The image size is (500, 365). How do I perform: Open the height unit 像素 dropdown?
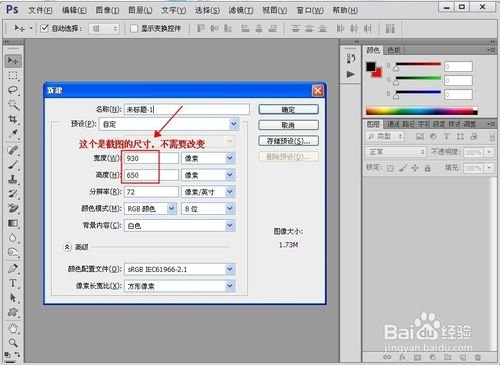208,175
